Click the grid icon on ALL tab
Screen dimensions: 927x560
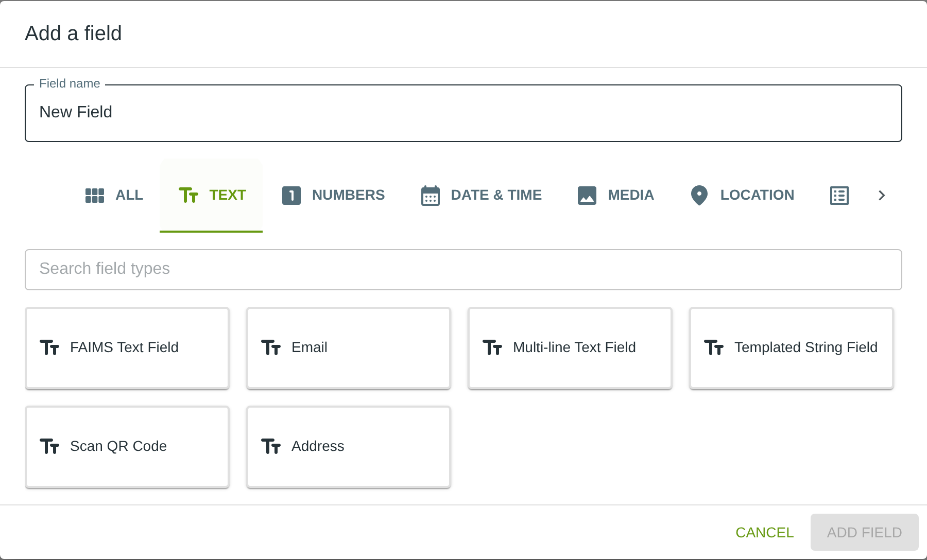(95, 196)
